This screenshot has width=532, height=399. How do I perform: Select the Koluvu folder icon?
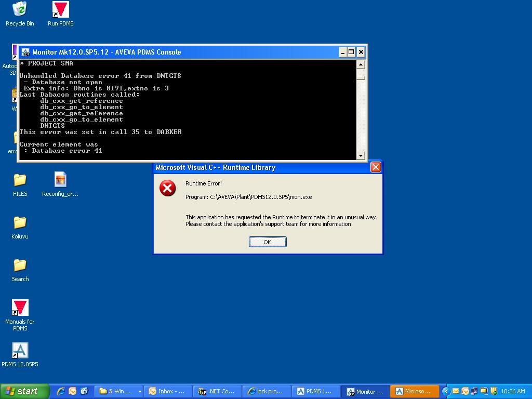pyautogui.click(x=20, y=228)
